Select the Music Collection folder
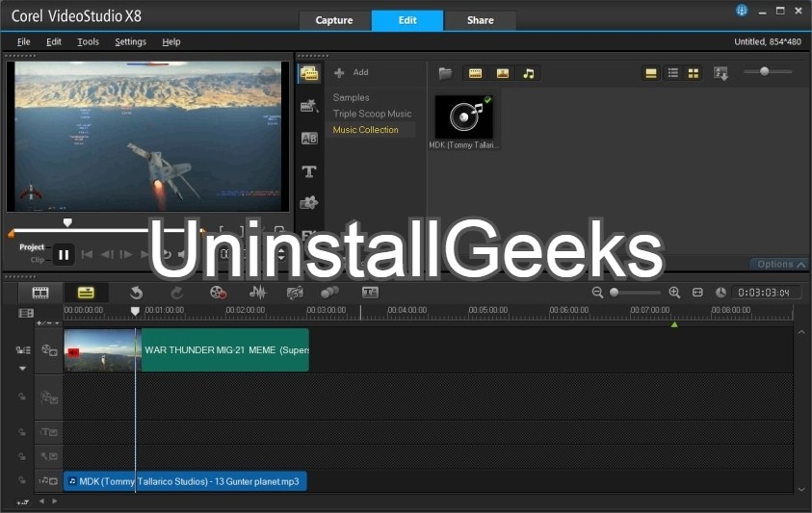812x513 pixels. pos(366,130)
